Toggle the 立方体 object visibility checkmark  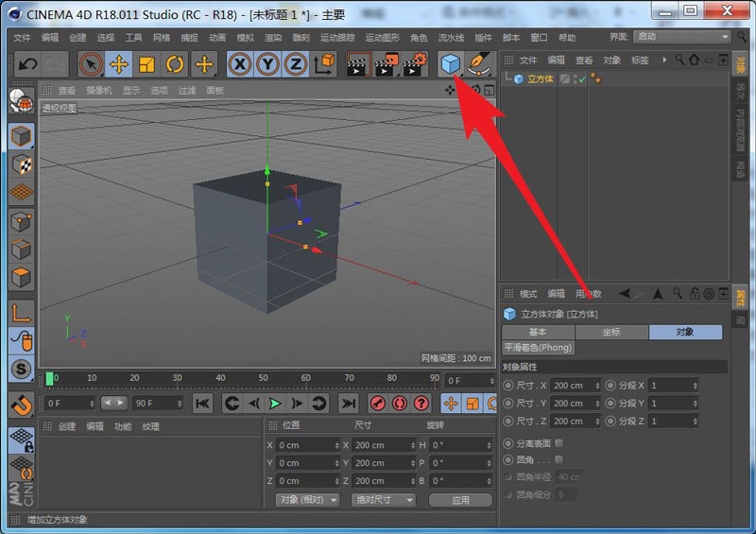(x=582, y=79)
